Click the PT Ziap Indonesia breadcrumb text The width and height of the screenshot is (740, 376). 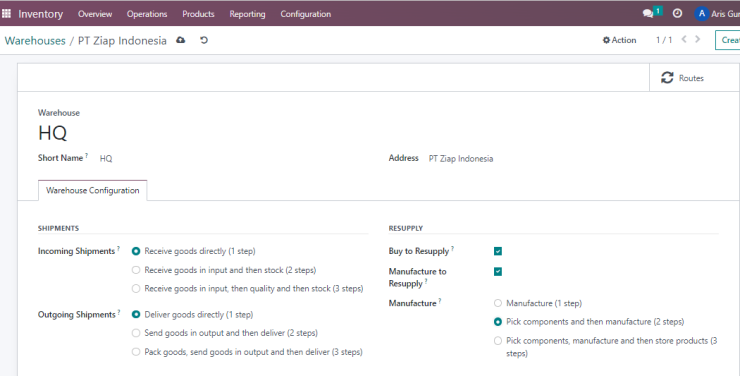(x=122, y=41)
